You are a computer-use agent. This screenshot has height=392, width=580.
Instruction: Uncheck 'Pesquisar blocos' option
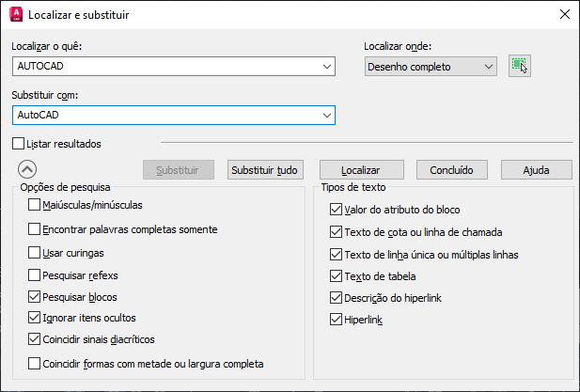[35, 296]
